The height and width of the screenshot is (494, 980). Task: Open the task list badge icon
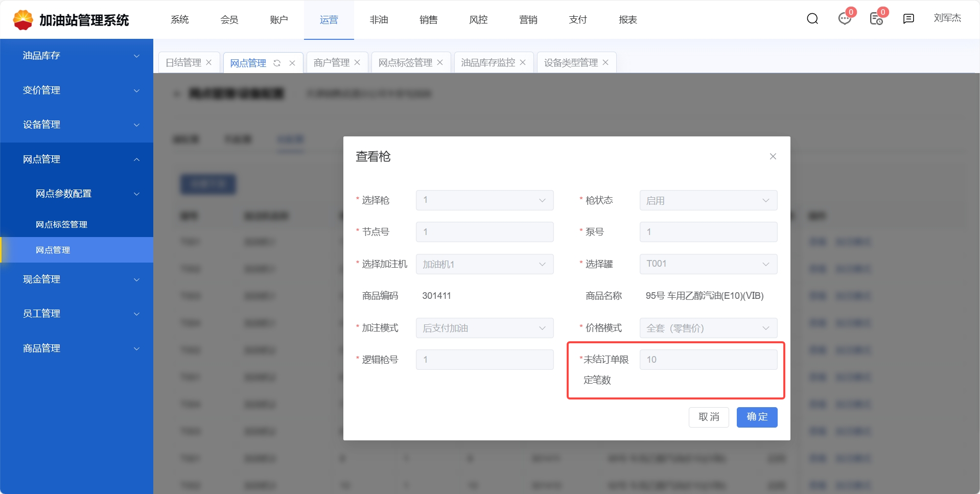pyautogui.click(x=876, y=19)
